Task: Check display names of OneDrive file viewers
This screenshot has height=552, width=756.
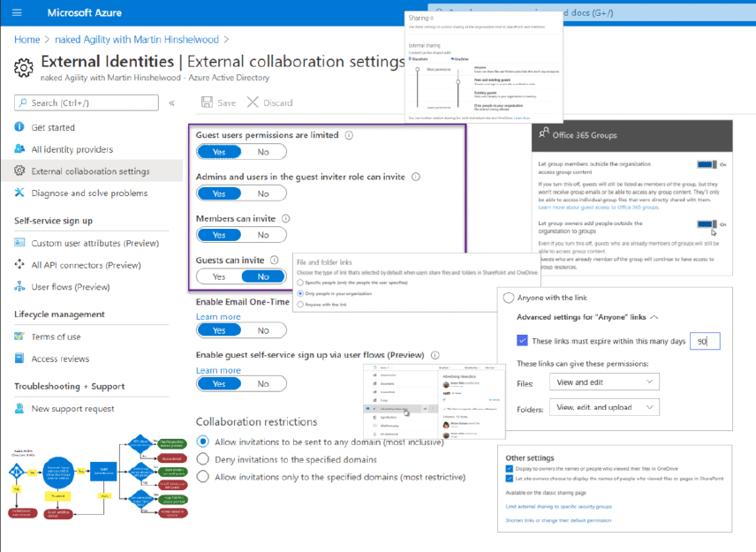Action: coord(509,469)
